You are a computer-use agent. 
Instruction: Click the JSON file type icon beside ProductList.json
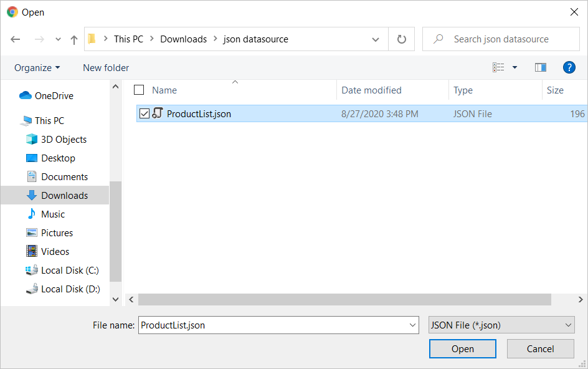158,113
